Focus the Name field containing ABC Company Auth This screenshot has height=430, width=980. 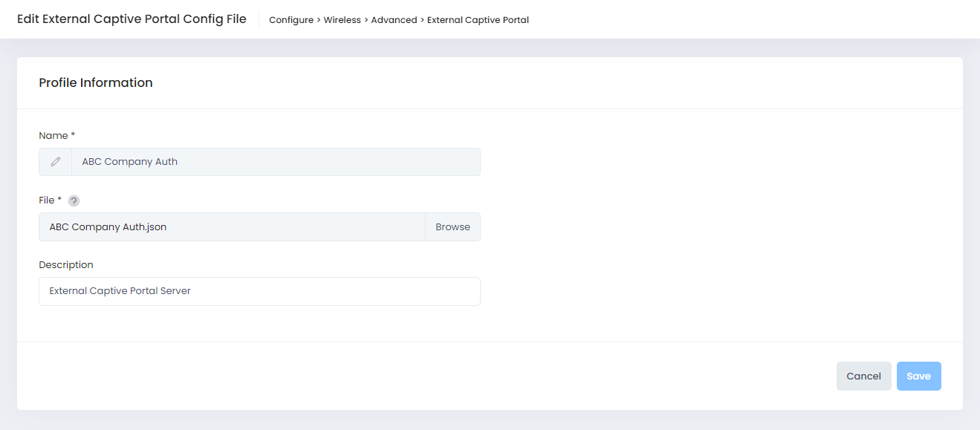pyautogui.click(x=275, y=162)
